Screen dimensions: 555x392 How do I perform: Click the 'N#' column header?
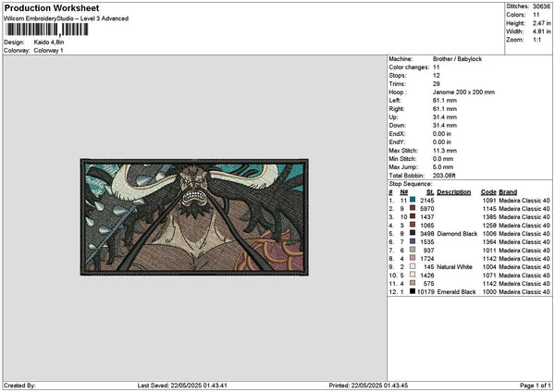pyautogui.click(x=404, y=192)
